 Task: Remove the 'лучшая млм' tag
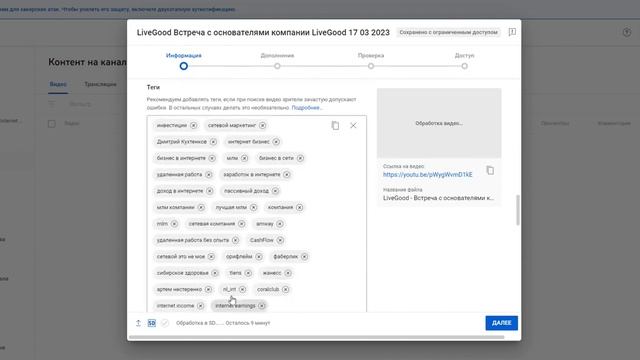253,207
